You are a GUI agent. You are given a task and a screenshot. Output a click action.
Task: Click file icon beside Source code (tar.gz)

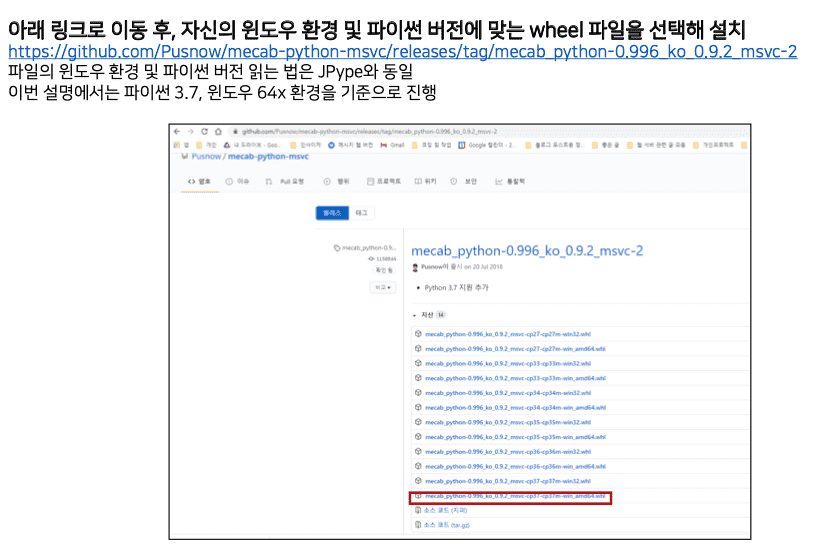point(418,525)
